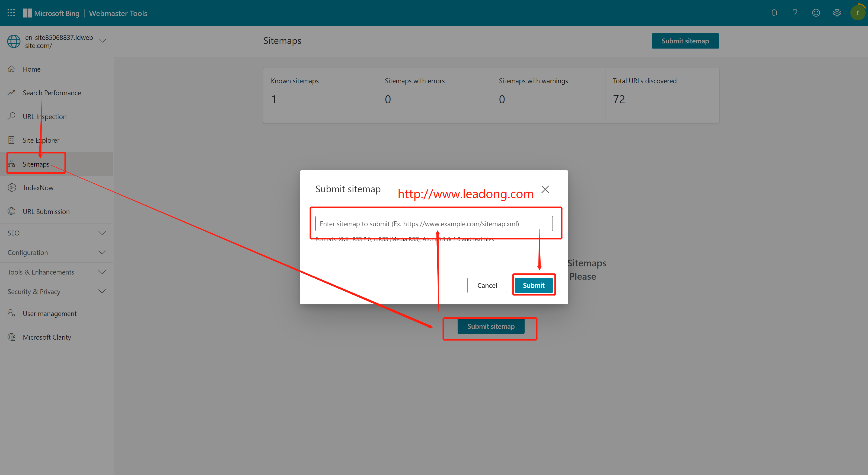Expand the Configuration section
This screenshot has width=868, height=475.
click(x=102, y=253)
